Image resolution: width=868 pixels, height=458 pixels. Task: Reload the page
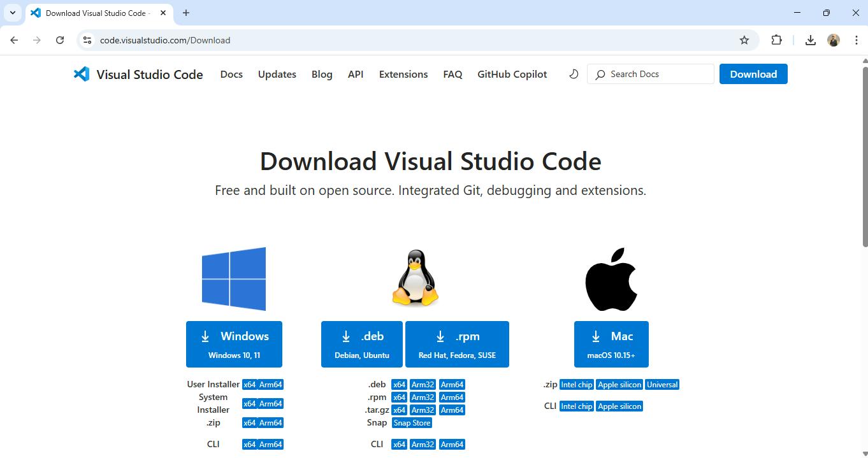[x=60, y=40]
